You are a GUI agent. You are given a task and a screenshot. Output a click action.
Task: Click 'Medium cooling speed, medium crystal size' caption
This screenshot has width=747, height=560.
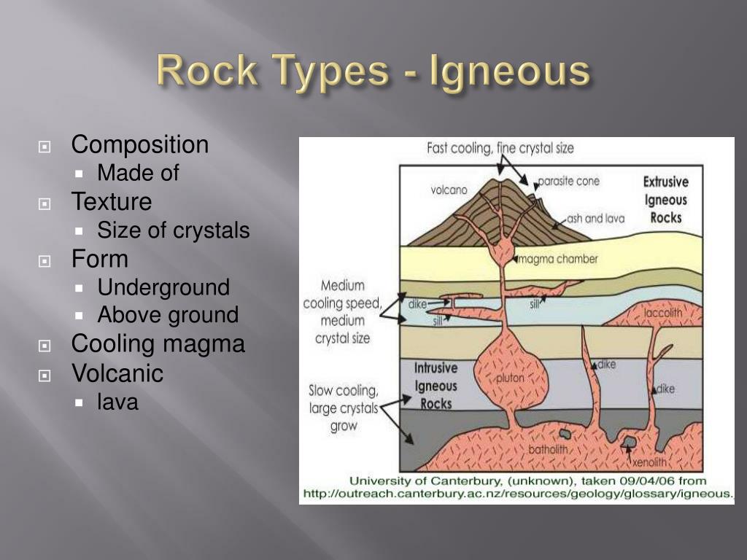click(343, 312)
